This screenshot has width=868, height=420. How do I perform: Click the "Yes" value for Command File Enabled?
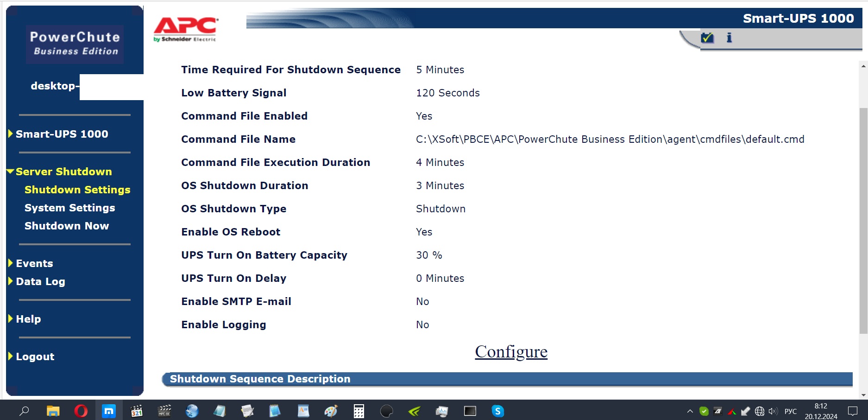click(424, 116)
